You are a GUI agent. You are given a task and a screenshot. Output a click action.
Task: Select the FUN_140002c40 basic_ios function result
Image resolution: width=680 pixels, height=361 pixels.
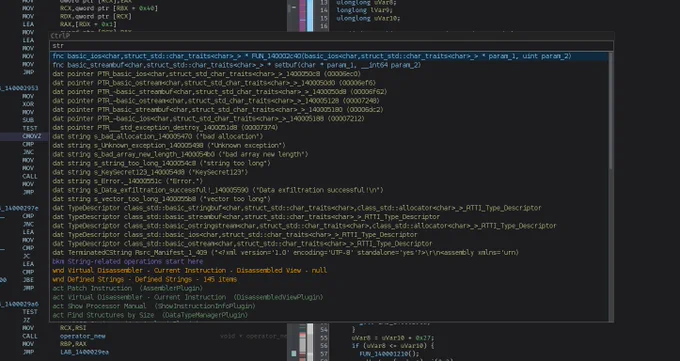pos(329,56)
